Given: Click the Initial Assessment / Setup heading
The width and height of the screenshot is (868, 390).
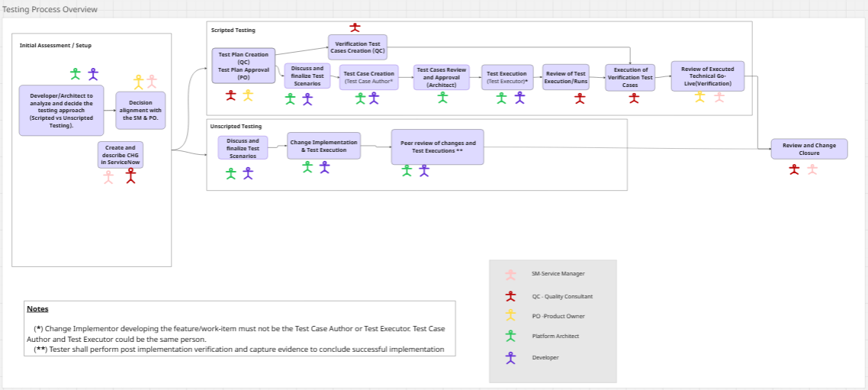Looking at the screenshot, I should 56,46.
